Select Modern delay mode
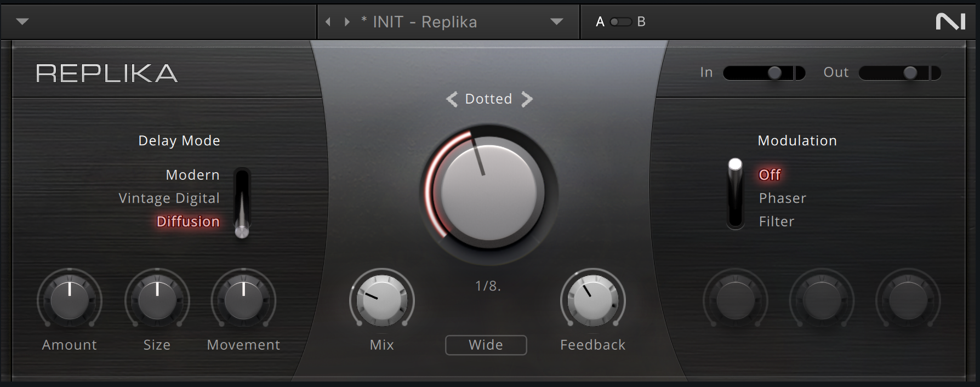This screenshot has width=980, height=387. click(x=192, y=175)
